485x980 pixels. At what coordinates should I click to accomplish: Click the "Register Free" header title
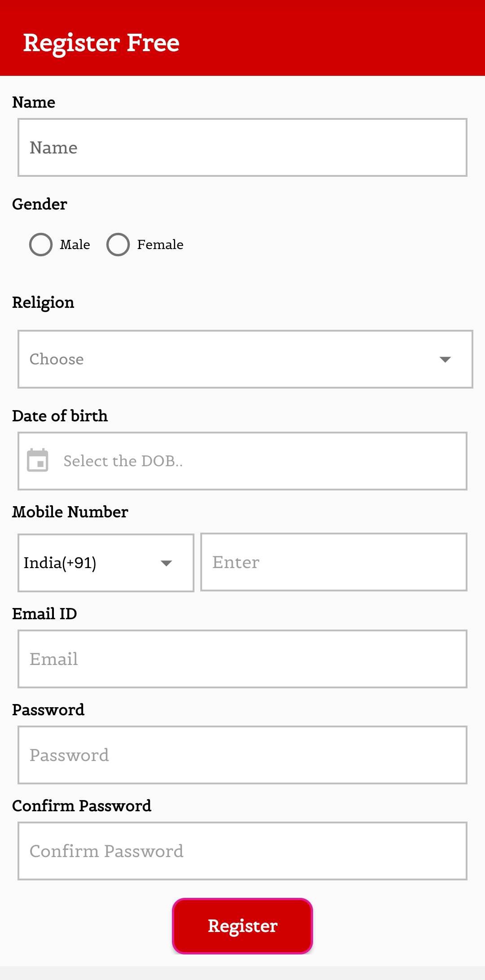(101, 43)
